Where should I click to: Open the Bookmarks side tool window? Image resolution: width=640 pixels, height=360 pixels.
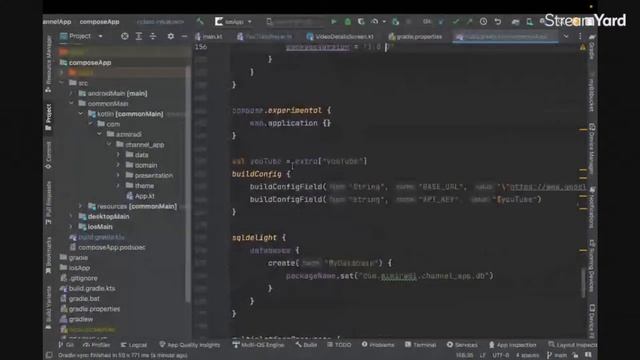[49, 255]
